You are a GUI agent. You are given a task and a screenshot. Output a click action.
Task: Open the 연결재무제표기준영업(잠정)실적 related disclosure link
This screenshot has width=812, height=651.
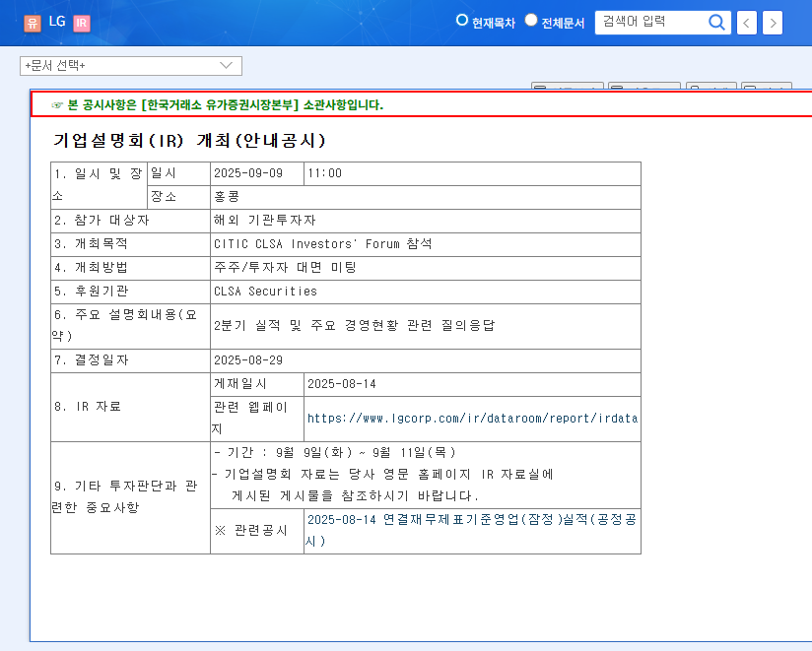coord(471,531)
